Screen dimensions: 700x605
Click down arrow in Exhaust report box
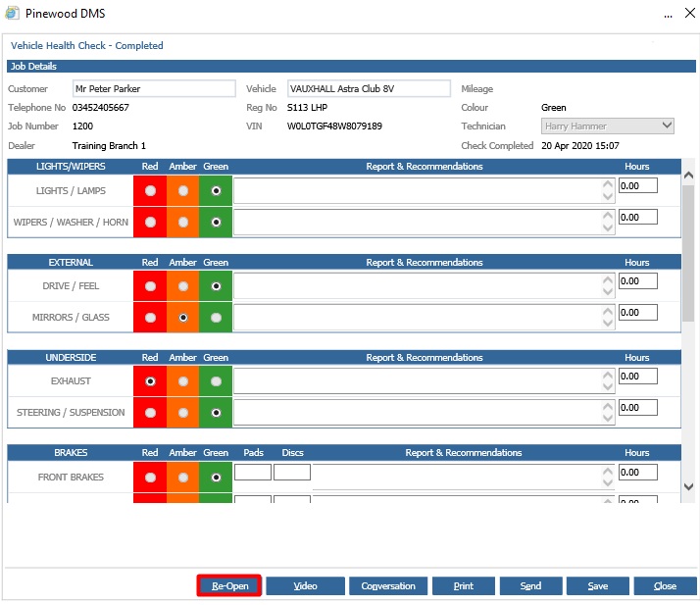pos(608,387)
